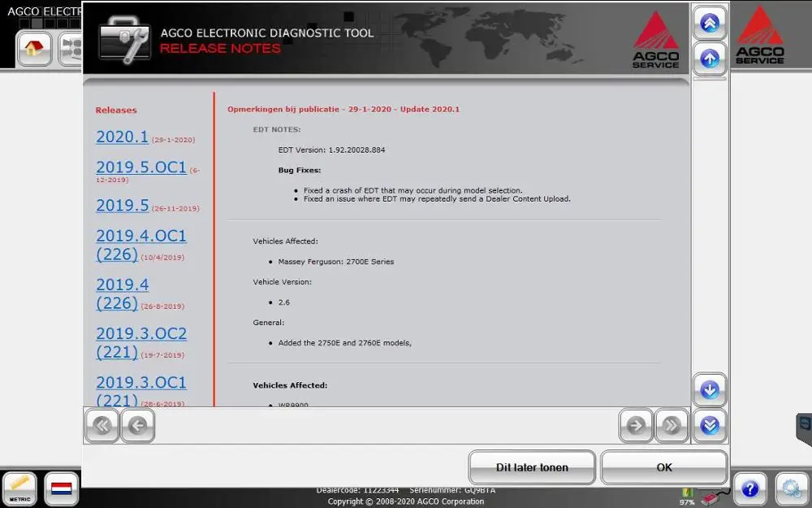Open help with the blue question mark
Image resolution: width=812 pixels, height=508 pixels.
coord(750,488)
